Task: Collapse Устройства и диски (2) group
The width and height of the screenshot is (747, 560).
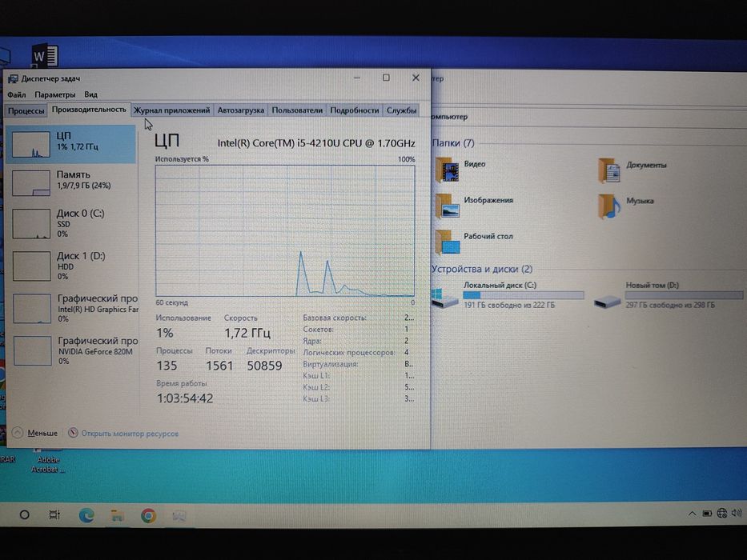Action: click(482, 269)
